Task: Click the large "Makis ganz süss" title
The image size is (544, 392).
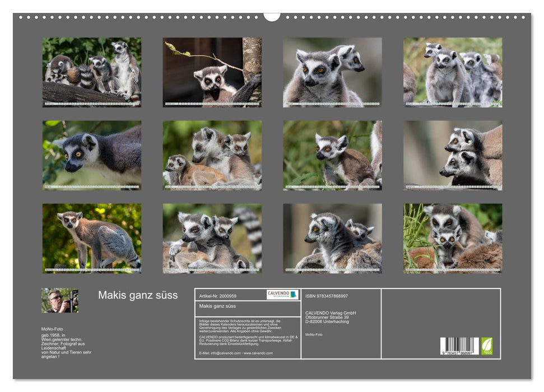Action: point(138,295)
